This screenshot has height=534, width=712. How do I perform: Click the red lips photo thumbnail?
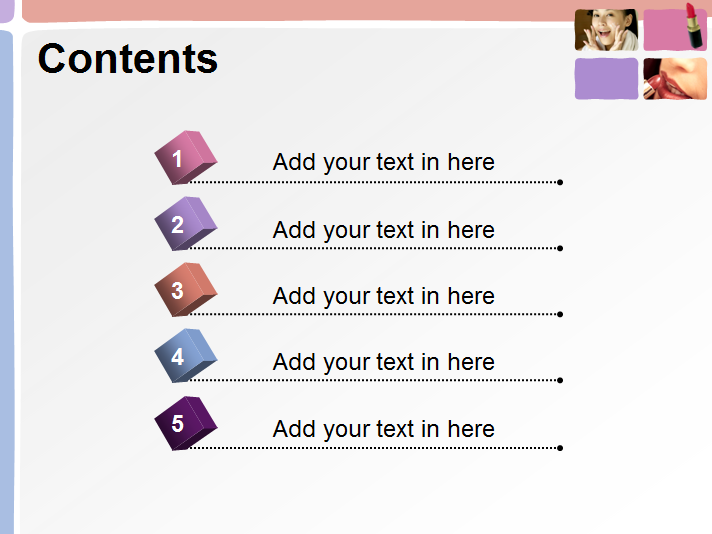[x=675, y=79]
